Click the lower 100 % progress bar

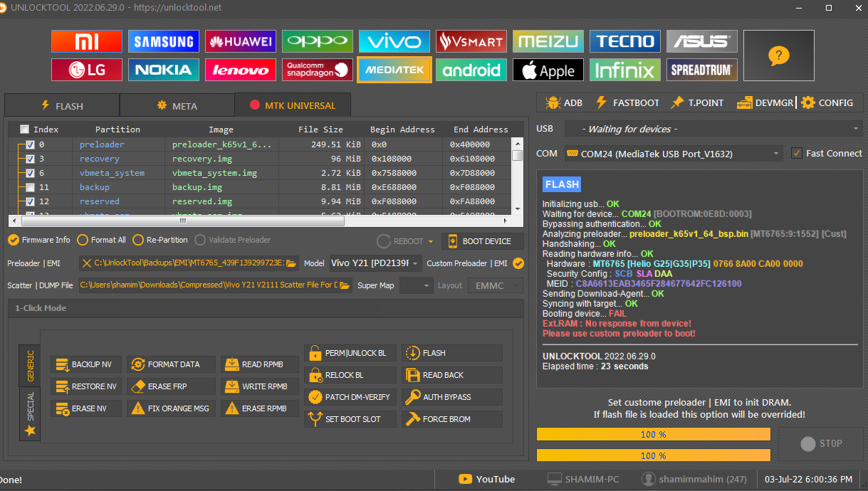(653, 455)
